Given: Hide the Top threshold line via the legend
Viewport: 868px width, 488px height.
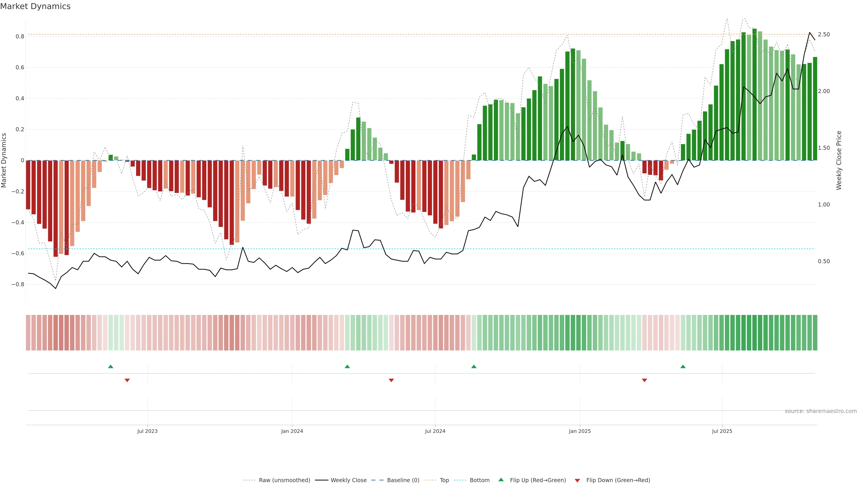Looking at the screenshot, I should 444,480.
